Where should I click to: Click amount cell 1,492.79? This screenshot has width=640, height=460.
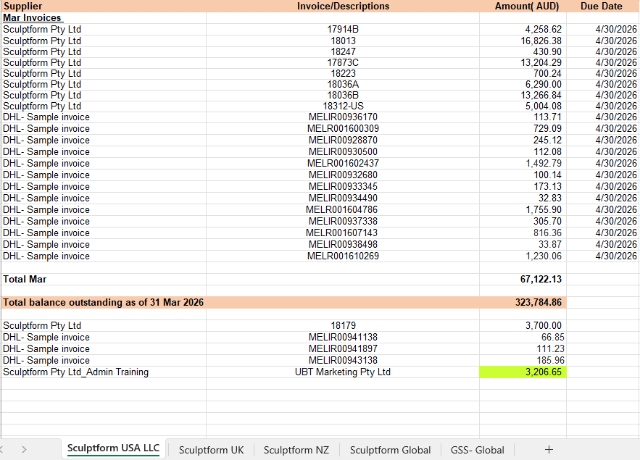(x=523, y=163)
